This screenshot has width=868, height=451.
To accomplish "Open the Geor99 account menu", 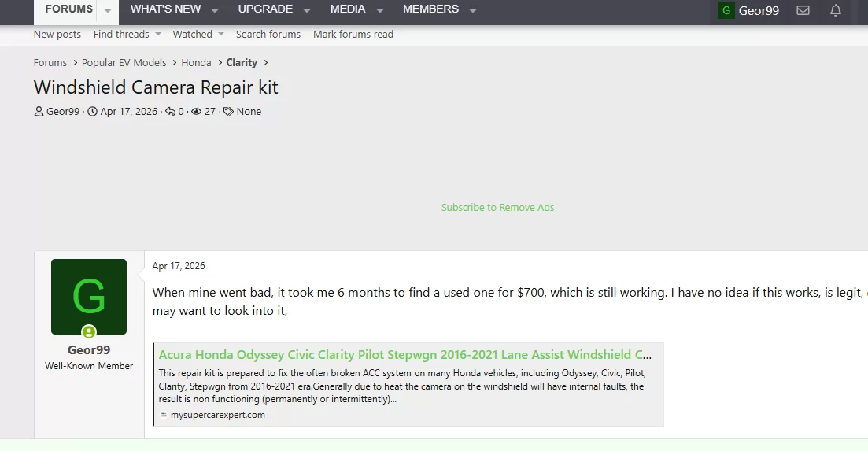I will coord(748,10).
